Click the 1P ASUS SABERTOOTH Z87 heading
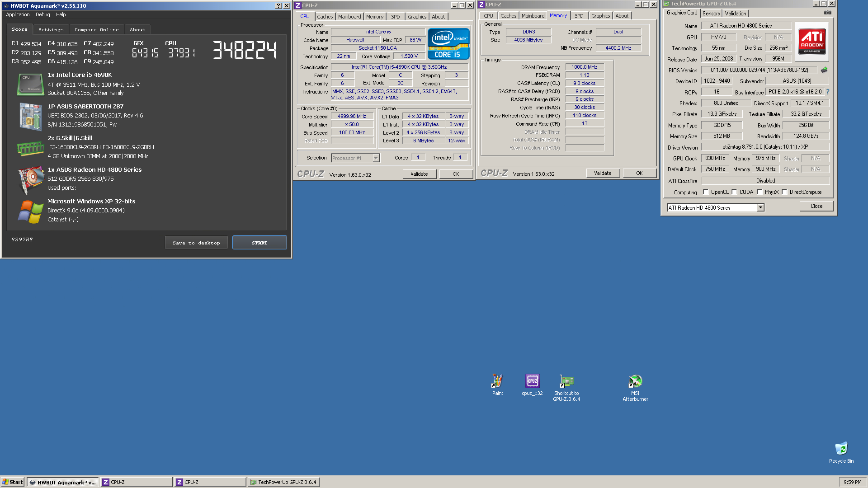Screen dimensions: 868x488 pos(85,107)
